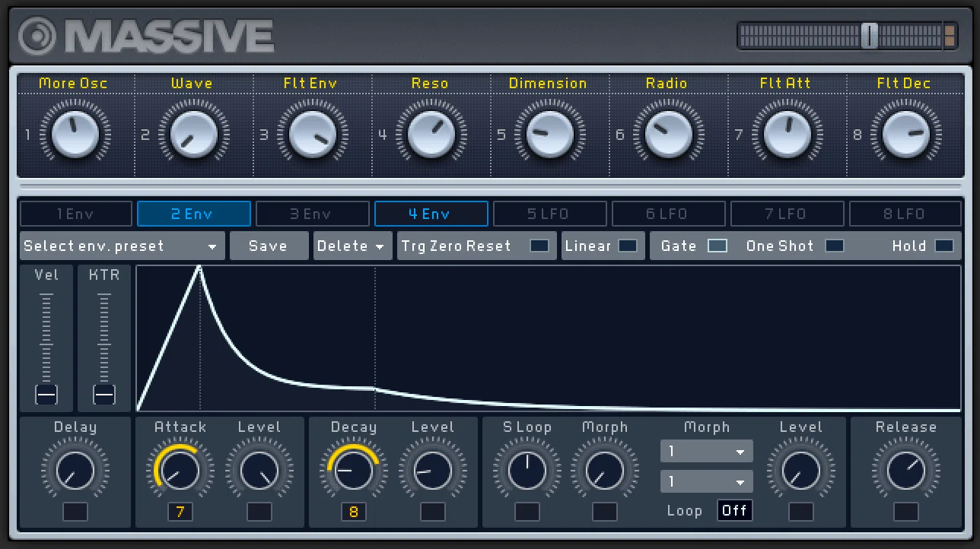This screenshot has width=980, height=549.
Task: Open the 8 LFO tab
Action: 905,214
